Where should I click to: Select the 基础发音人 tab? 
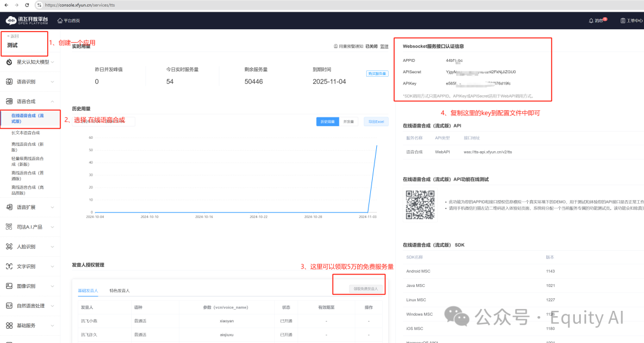pyautogui.click(x=88, y=291)
